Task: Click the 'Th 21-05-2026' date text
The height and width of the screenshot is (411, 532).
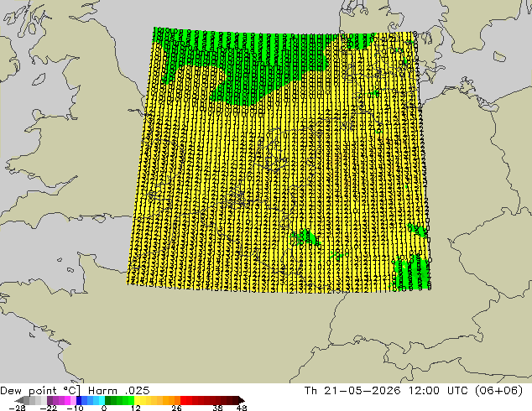Action: tap(352, 391)
